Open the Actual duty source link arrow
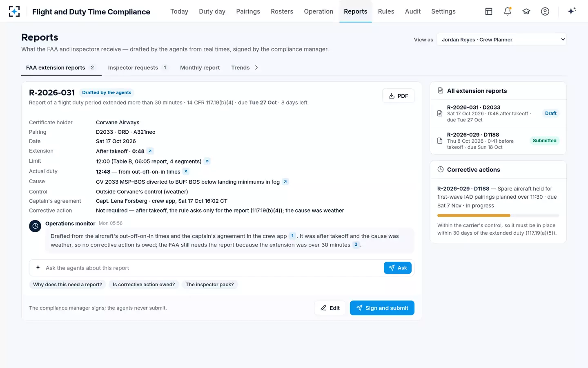588x368 pixels. click(x=186, y=171)
